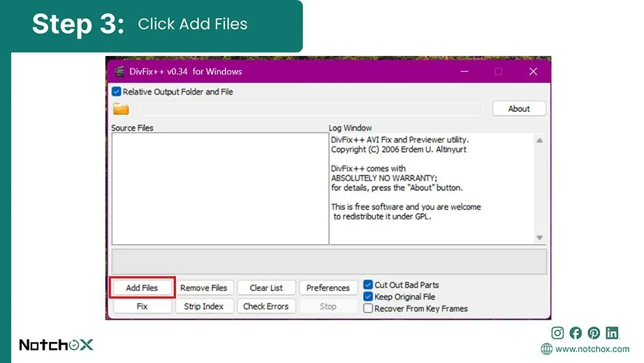
Task: Open the Pinterest icon
Action: (594, 333)
